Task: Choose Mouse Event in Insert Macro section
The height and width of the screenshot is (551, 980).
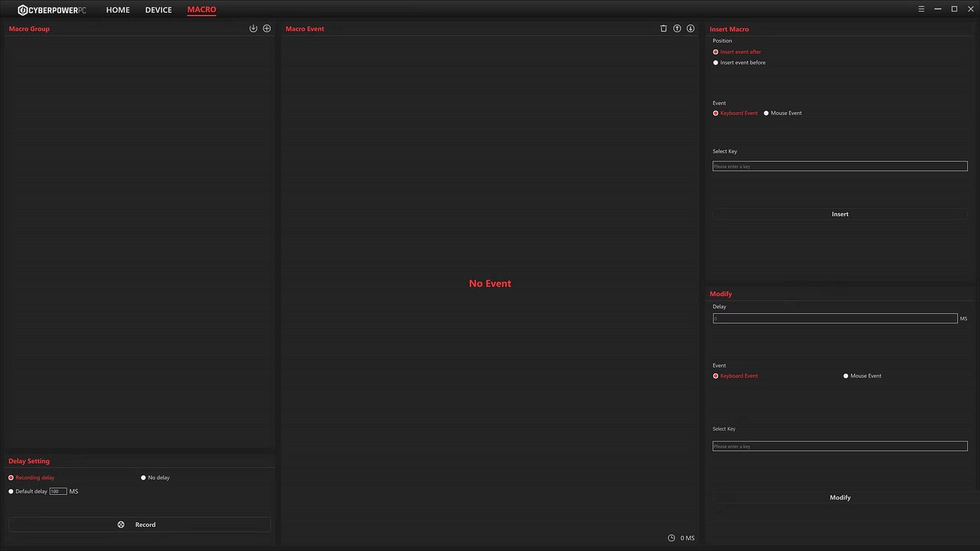Action: [x=766, y=114]
